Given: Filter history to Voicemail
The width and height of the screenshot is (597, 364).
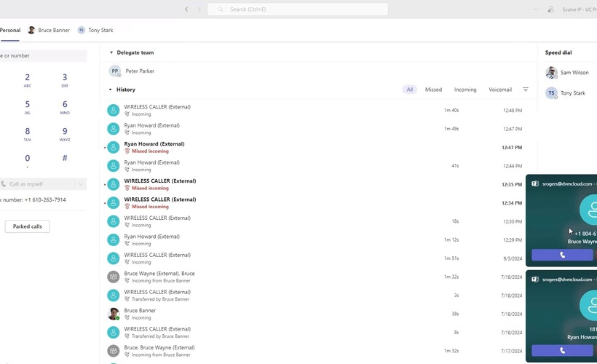Looking at the screenshot, I should click(x=500, y=90).
